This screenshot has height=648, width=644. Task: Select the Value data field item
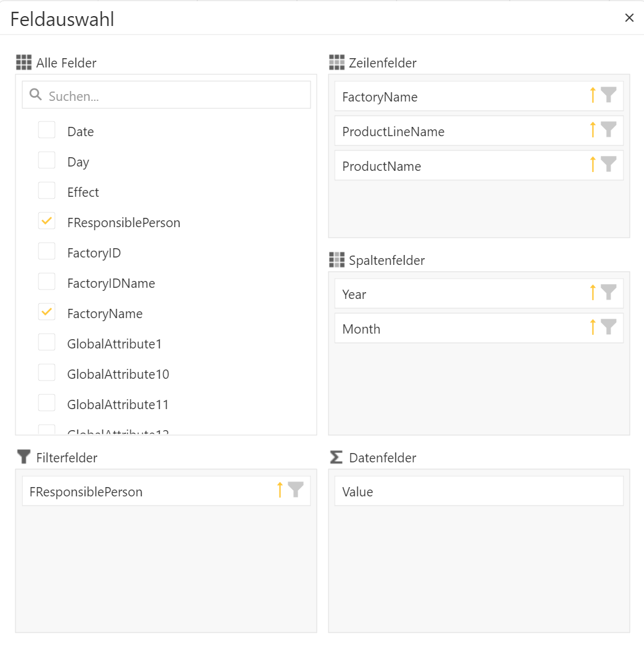pos(479,491)
